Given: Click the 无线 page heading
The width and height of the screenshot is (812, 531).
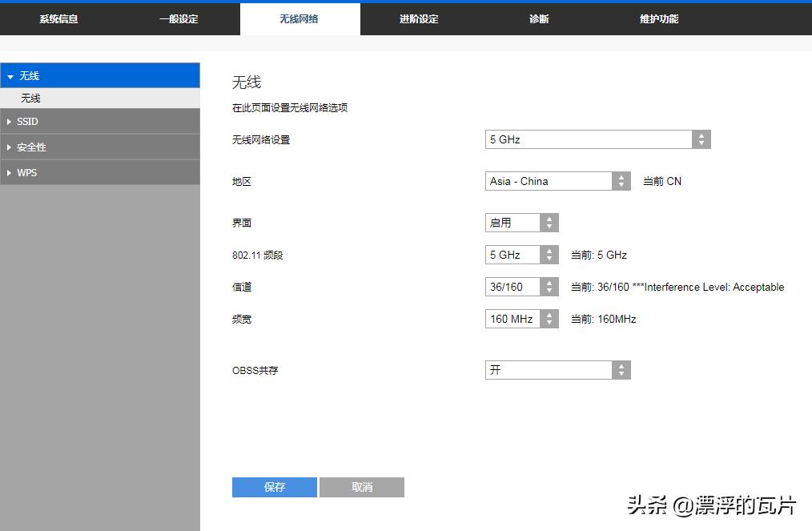Looking at the screenshot, I should (247, 82).
